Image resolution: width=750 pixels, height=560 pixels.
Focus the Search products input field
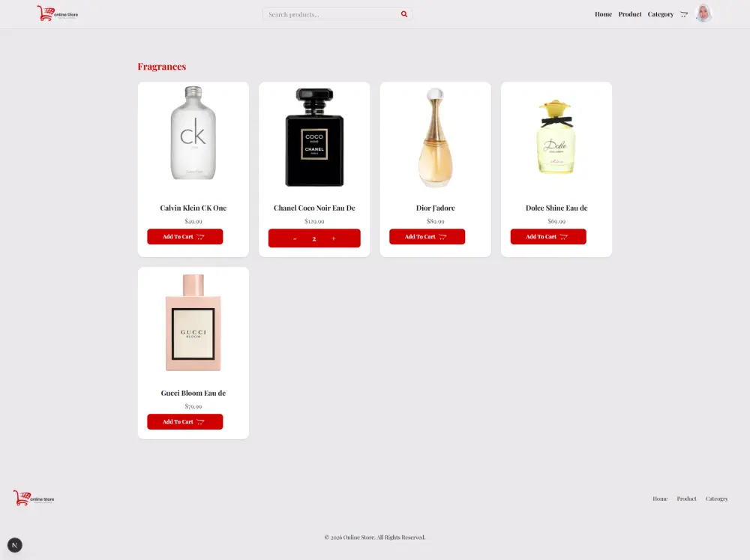tap(333, 14)
